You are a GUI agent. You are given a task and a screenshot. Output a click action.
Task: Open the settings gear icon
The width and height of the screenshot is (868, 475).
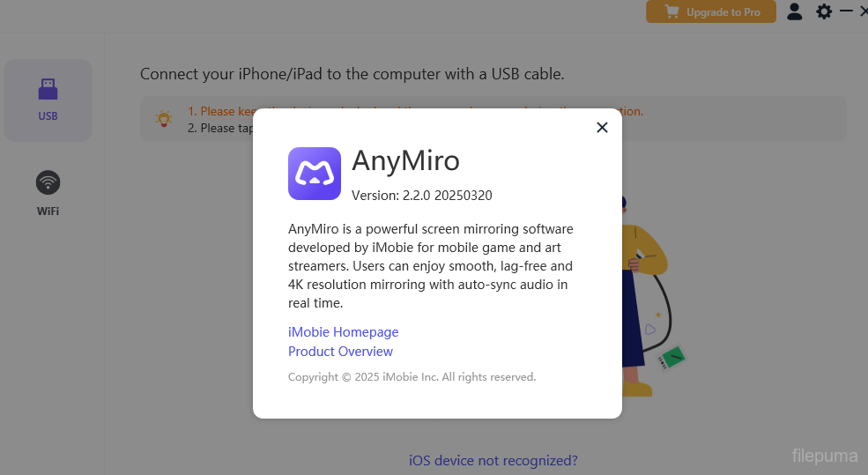pos(824,11)
